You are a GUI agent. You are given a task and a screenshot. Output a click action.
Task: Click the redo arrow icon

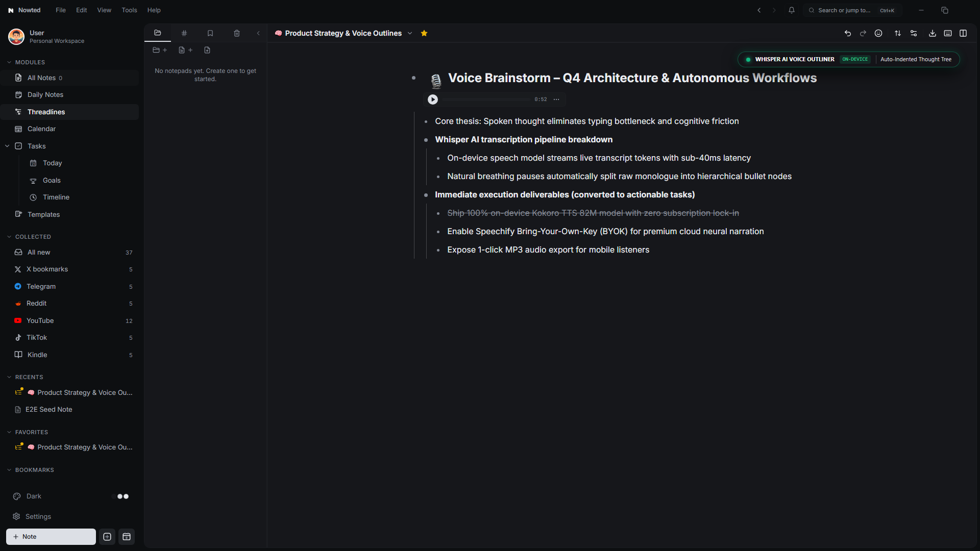pos(863,33)
